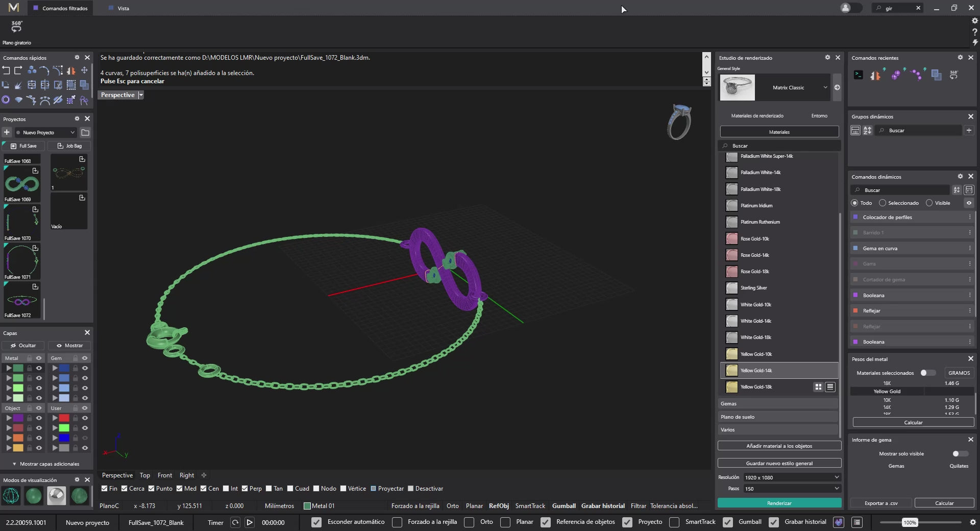Image resolution: width=980 pixels, height=531 pixels.
Task: Expand Mostrar capas adicionales
Action: pyautogui.click(x=45, y=464)
